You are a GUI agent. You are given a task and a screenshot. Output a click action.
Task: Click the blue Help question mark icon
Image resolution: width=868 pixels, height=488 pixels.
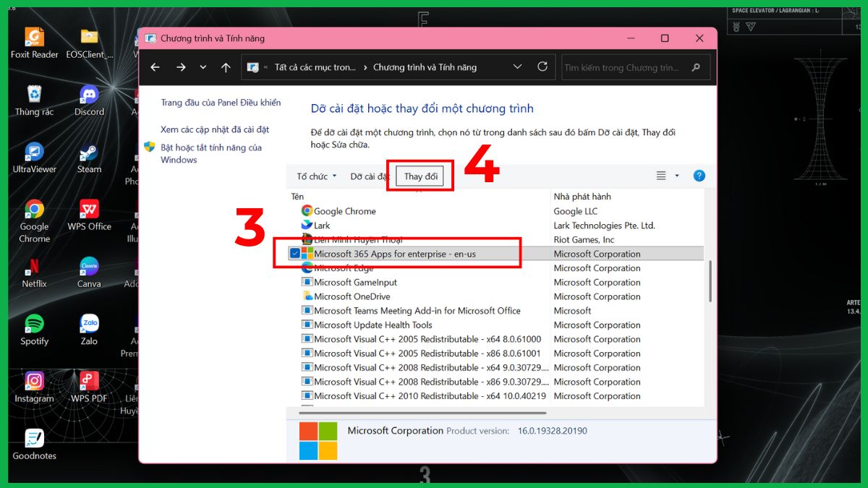click(x=698, y=175)
